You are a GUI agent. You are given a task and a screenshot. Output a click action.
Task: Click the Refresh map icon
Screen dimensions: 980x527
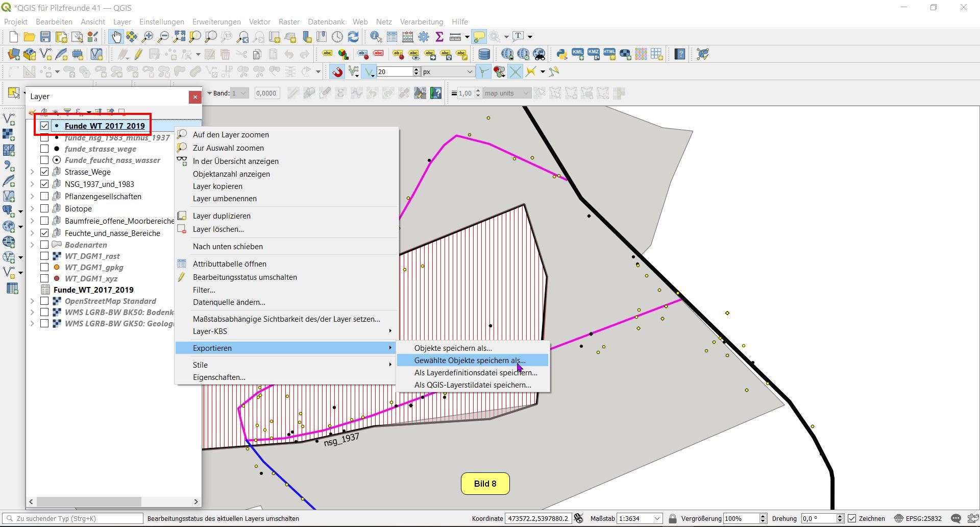point(353,37)
